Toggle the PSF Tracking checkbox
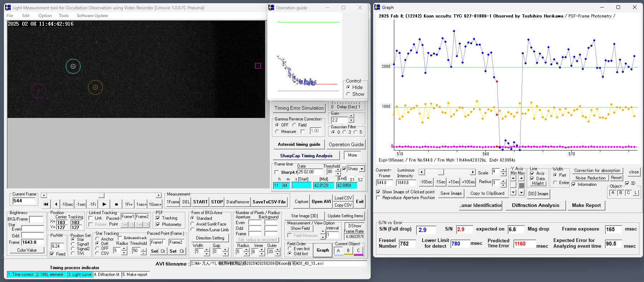Screen dimensions: 644x282 [158, 218]
